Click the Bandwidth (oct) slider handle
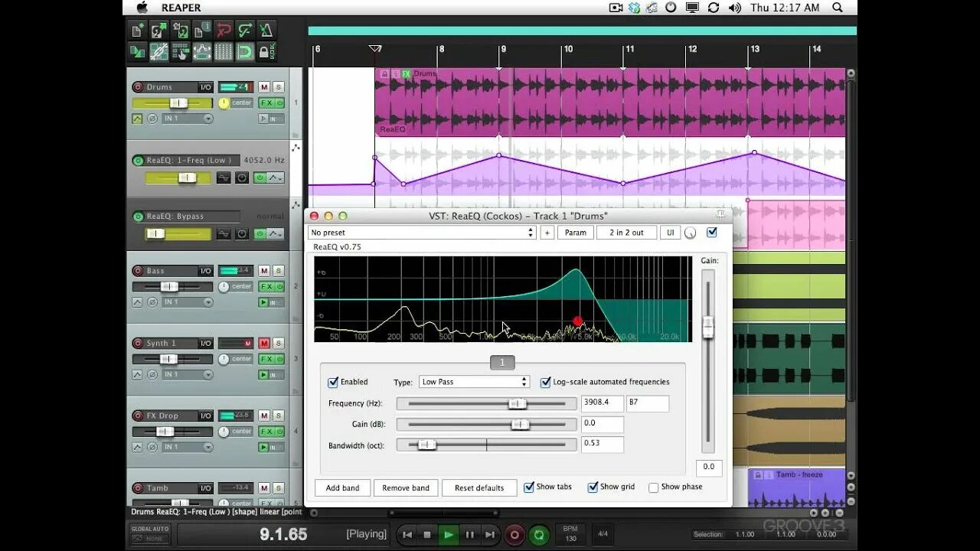The height and width of the screenshot is (551, 980). click(427, 445)
